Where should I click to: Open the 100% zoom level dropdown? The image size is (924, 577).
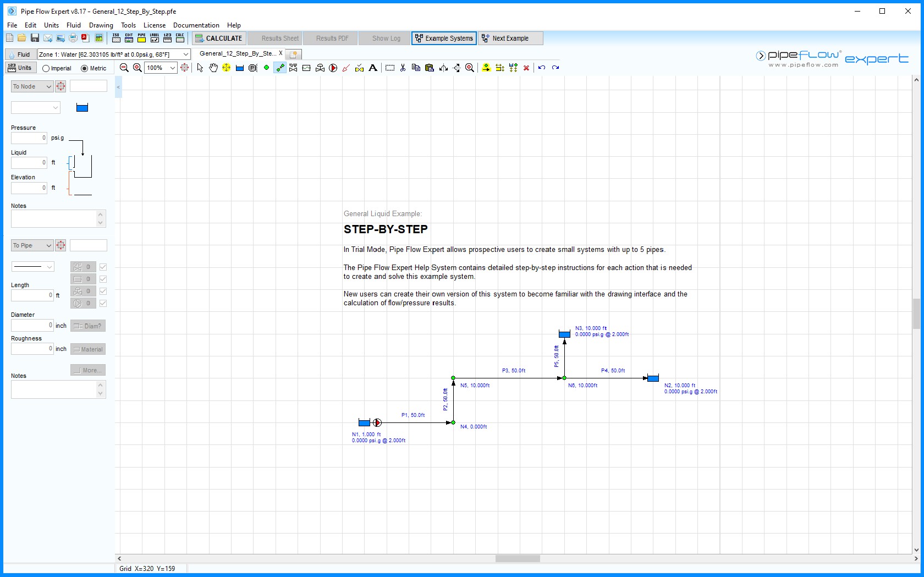coord(173,68)
